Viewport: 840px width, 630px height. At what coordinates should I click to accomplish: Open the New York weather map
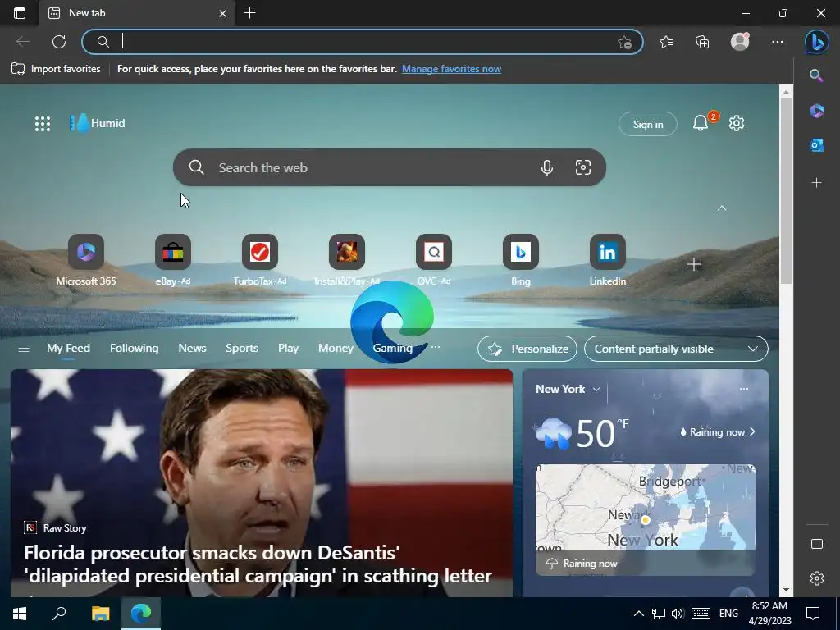click(x=645, y=519)
